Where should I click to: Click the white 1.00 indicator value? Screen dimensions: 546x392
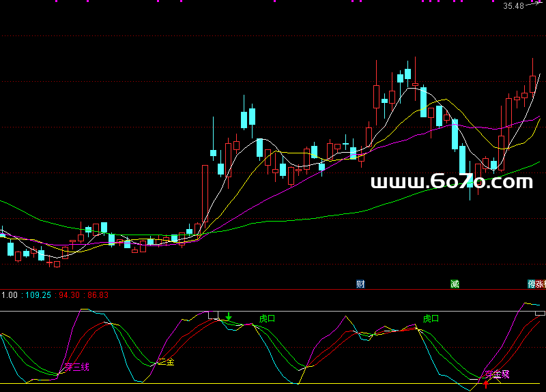10,295
